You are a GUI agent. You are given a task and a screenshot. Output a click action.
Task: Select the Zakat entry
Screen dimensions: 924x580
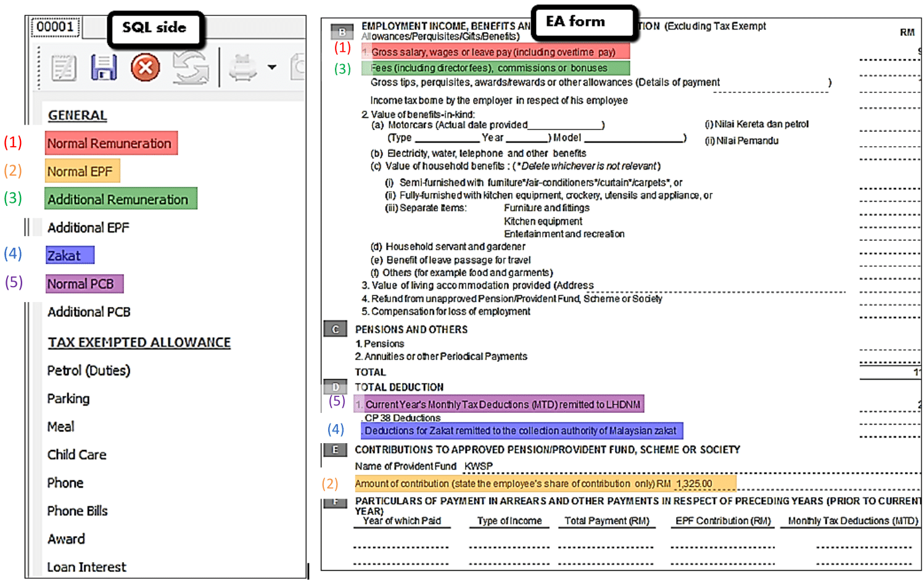tap(69, 255)
